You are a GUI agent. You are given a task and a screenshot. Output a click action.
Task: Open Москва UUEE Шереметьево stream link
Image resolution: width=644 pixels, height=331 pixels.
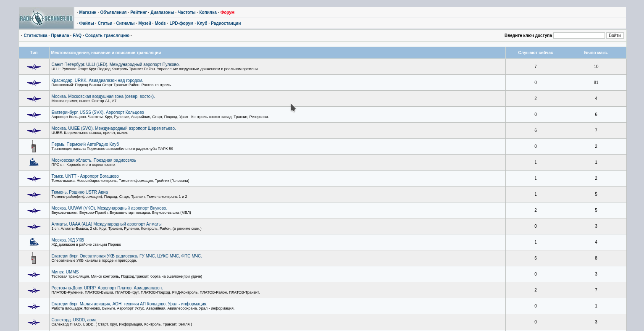(x=113, y=128)
